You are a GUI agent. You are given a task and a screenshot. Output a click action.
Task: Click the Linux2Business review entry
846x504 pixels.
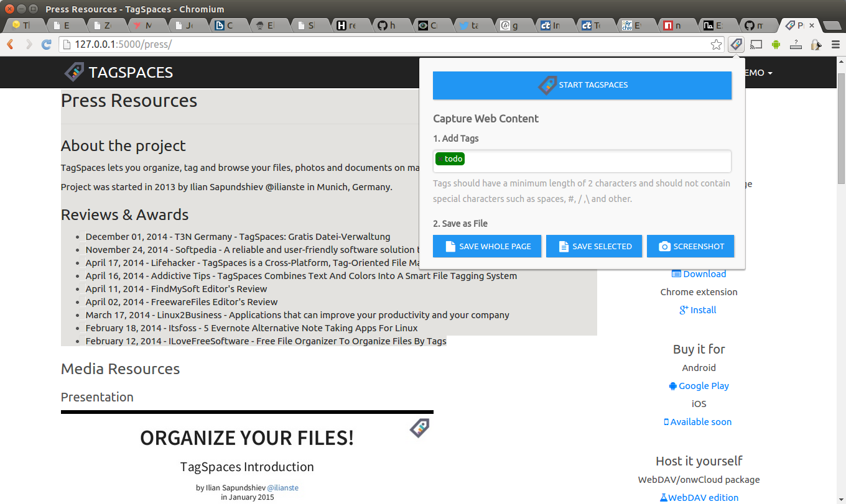(x=297, y=315)
